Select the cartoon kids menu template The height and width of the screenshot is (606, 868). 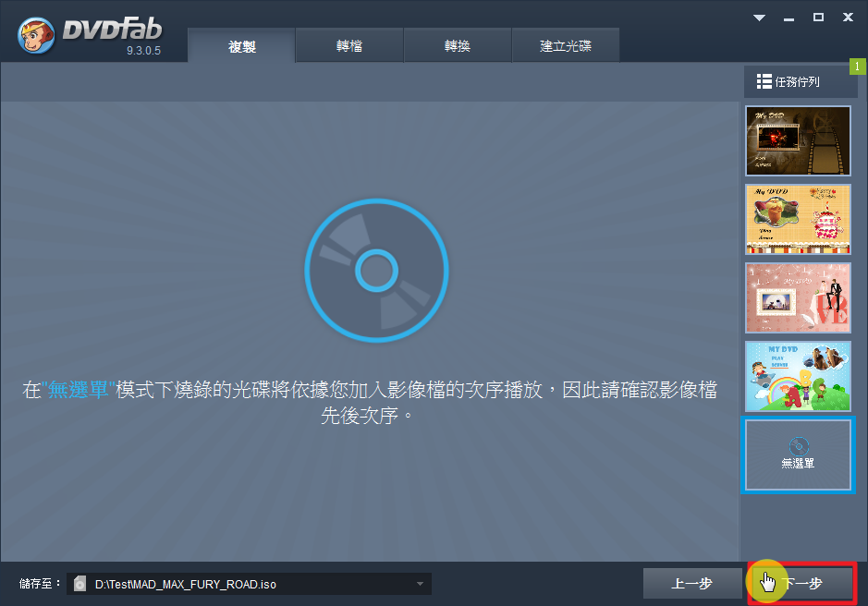tap(798, 376)
